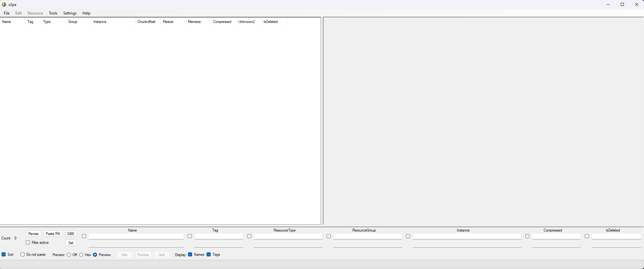Open the File menu
The image size is (644, 269).
point(7,13)
